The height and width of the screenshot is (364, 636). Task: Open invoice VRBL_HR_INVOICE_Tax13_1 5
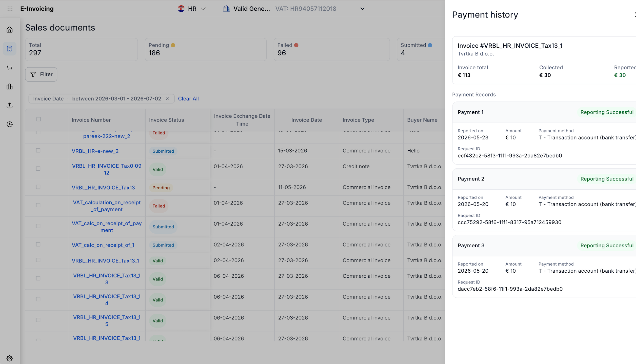point(107,321)
